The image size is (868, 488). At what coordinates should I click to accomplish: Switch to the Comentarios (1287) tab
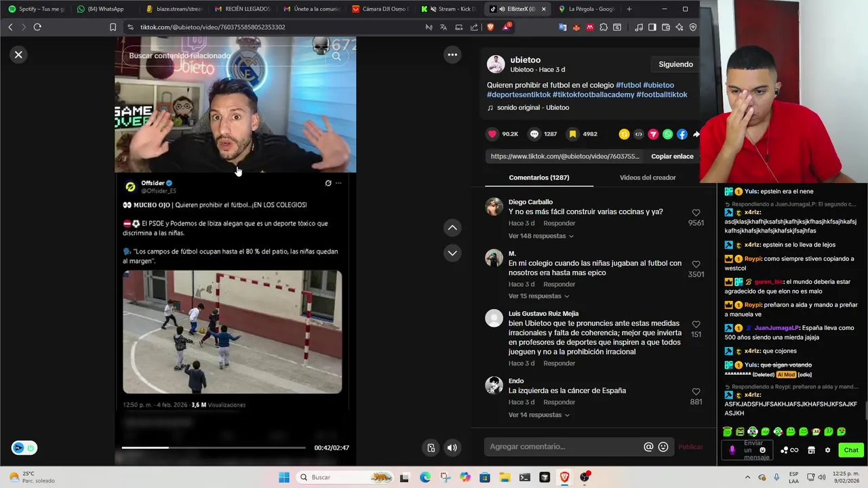coord(539,178)
